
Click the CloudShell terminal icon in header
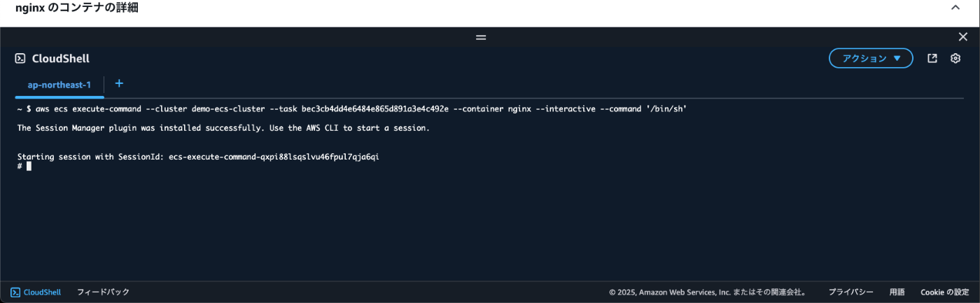[20, 59]
